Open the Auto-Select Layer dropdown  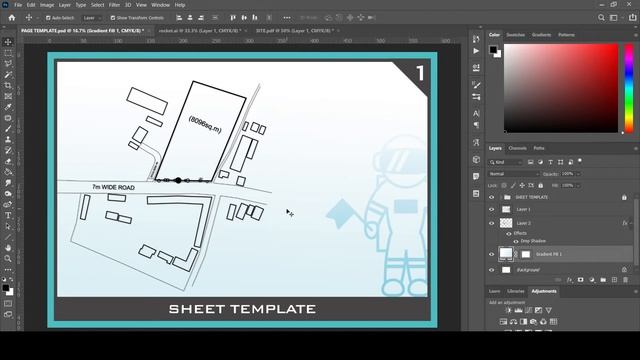[x=92, y=18]
